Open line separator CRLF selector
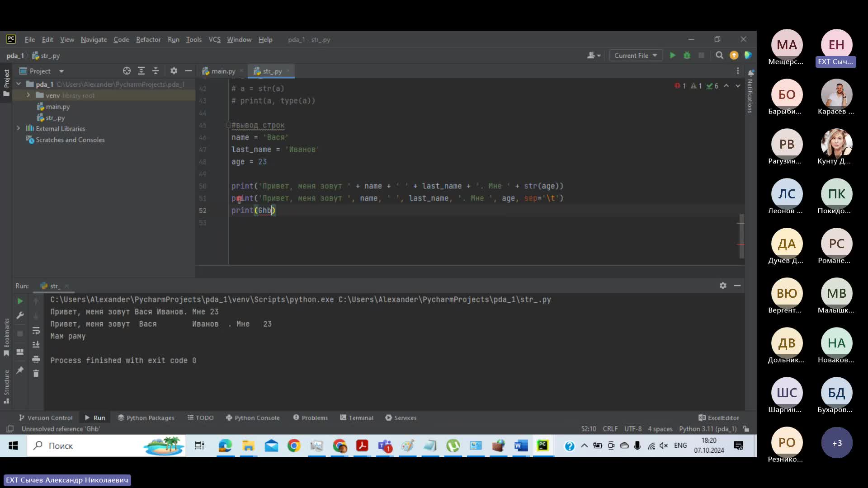The image size is (868, 488). [x=610, y=429]
